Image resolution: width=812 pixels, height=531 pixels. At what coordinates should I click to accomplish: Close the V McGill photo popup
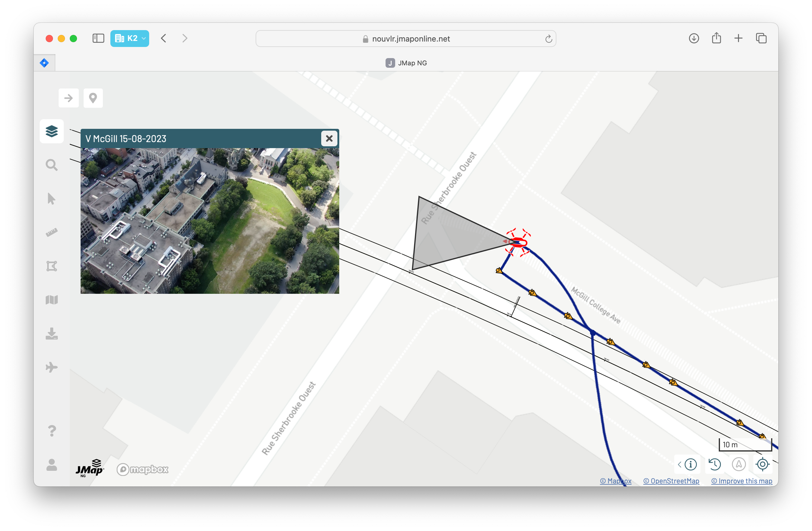(329, 139)
